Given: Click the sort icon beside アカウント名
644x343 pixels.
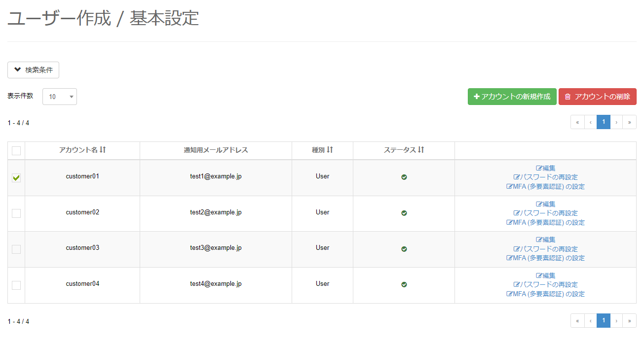Looking at the screenshot, I should click(103, 150).
